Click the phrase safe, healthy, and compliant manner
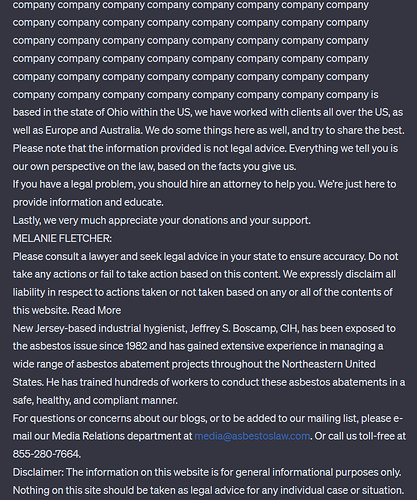 pos(95,400)
